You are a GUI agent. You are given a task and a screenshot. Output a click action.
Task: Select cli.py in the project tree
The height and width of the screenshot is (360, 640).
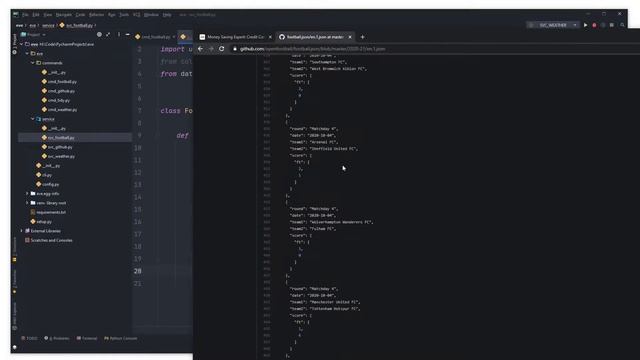point(44,175)
